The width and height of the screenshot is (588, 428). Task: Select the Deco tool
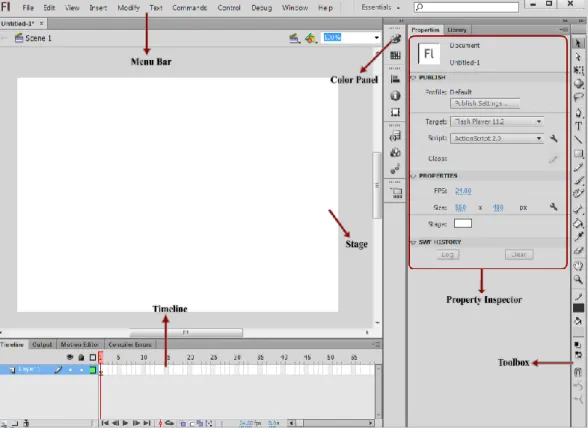pos(578,194)
